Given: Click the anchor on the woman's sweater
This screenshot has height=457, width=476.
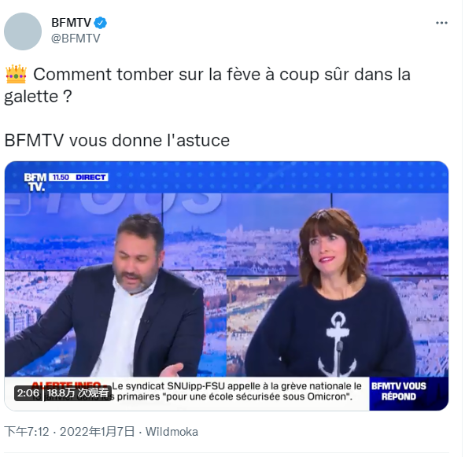Looking at the screenshot, I should click(337, 344).
